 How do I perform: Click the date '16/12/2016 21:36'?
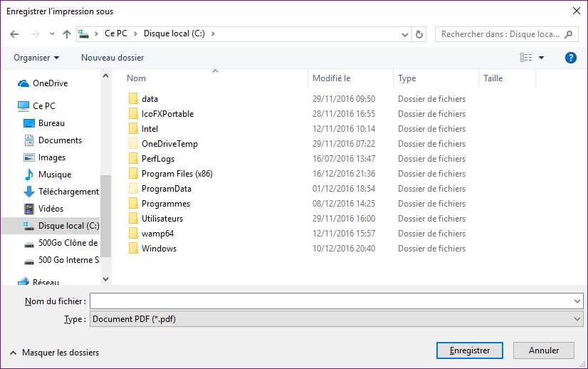(x=344, y=174)
